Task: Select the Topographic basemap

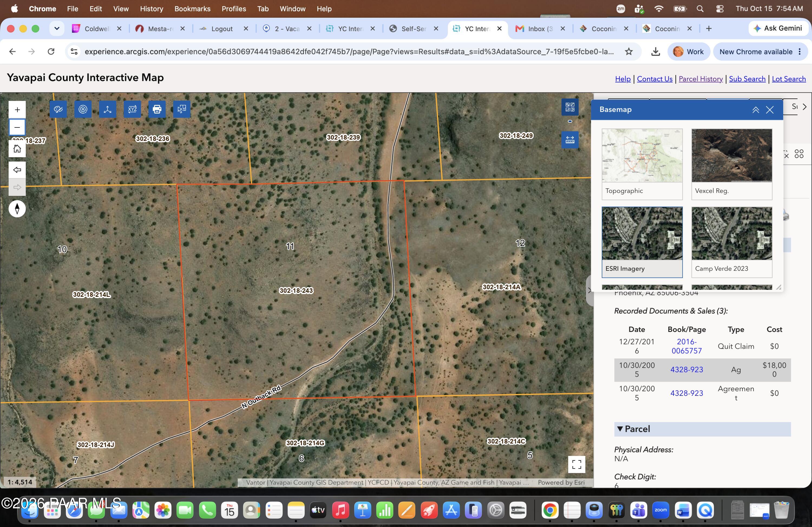Action: 642,164
